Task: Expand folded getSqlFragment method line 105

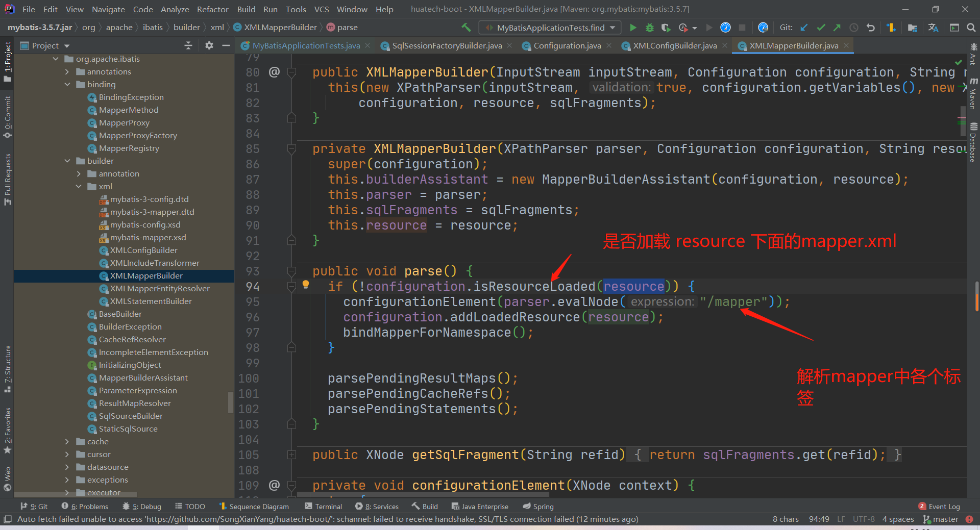Action: pyautogui.click(x=291, y=455)
